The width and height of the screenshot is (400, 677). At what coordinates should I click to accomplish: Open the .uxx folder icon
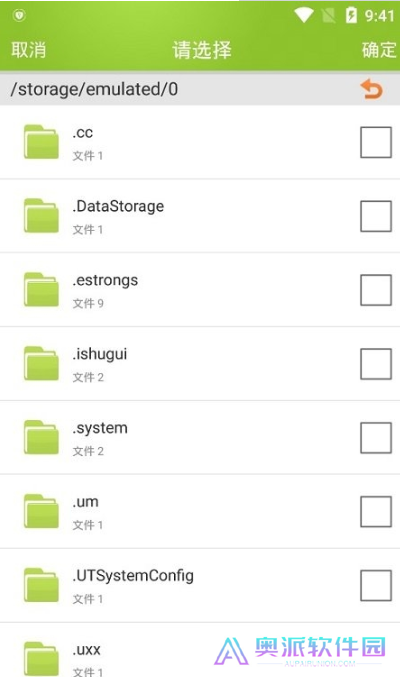(x=41, y=658)
